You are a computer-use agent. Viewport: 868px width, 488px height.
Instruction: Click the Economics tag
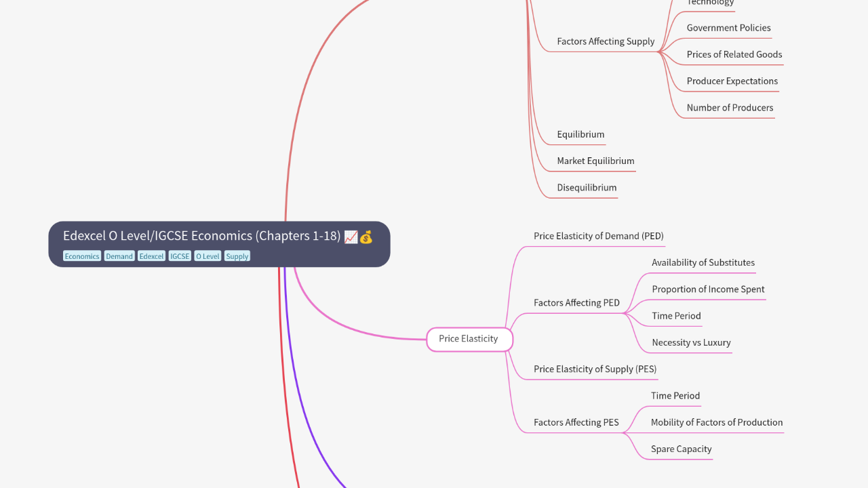point(82,256)
